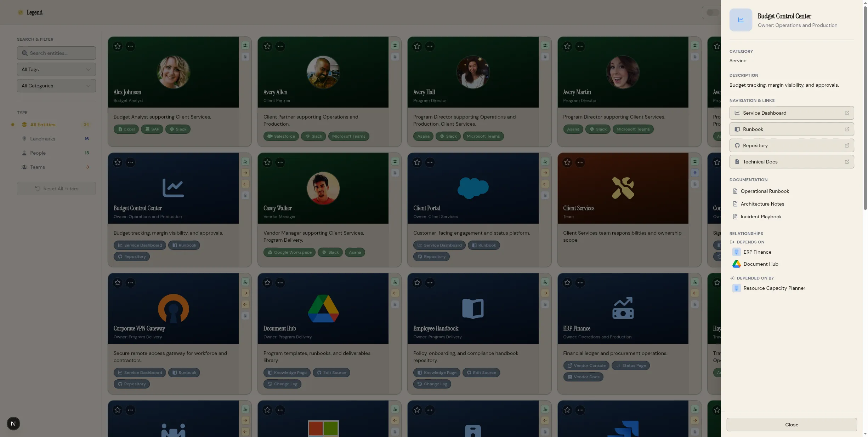Screen dimensions: 868x437
Task: Click the Salesforce tag on Avery Allen card
Action: tap(281, 136)
